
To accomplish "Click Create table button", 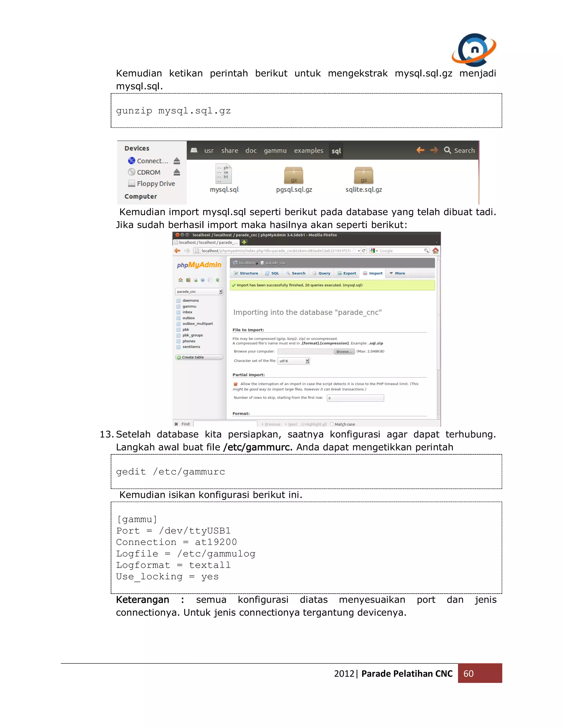I will point(199,357).
